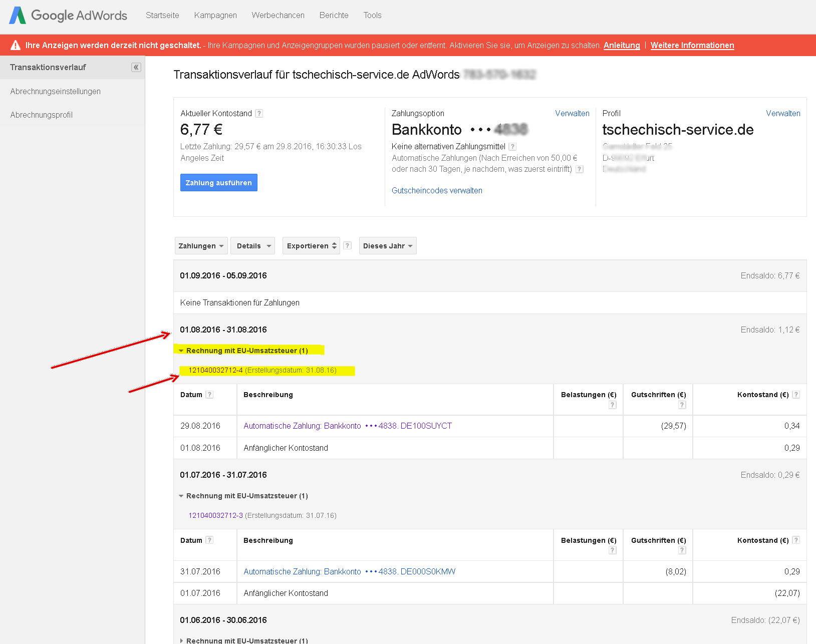Open Werbechancen tab
Screen dimensions: 816x644
[x=278, y=15]
